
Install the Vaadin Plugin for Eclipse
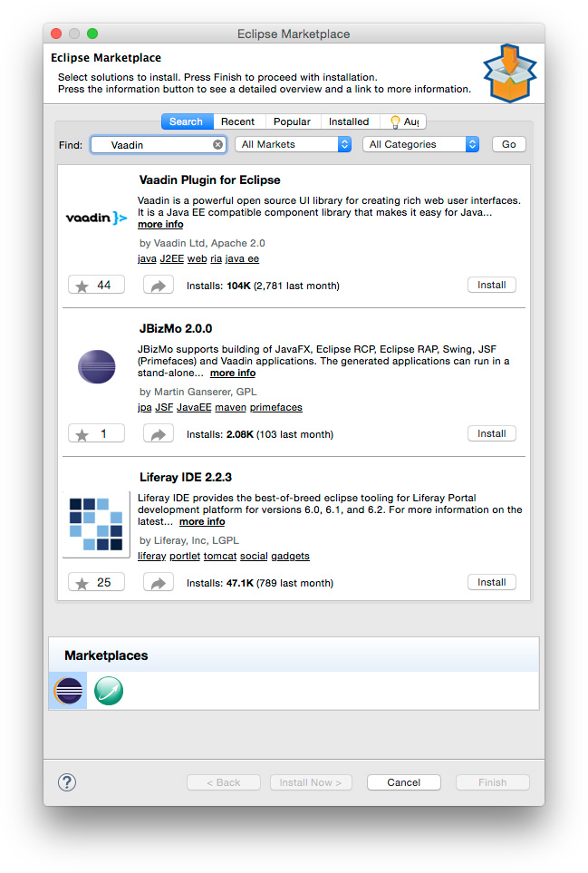492,285
